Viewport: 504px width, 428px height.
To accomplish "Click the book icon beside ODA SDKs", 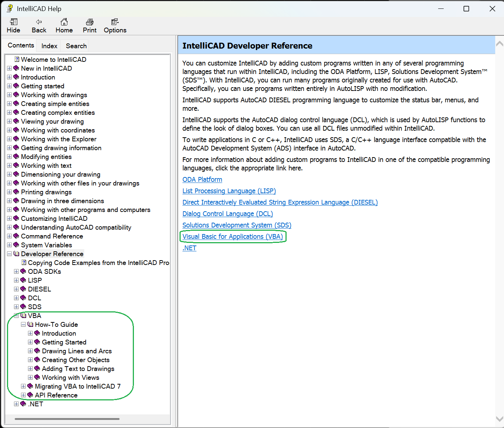I will [x=23, y=271].
